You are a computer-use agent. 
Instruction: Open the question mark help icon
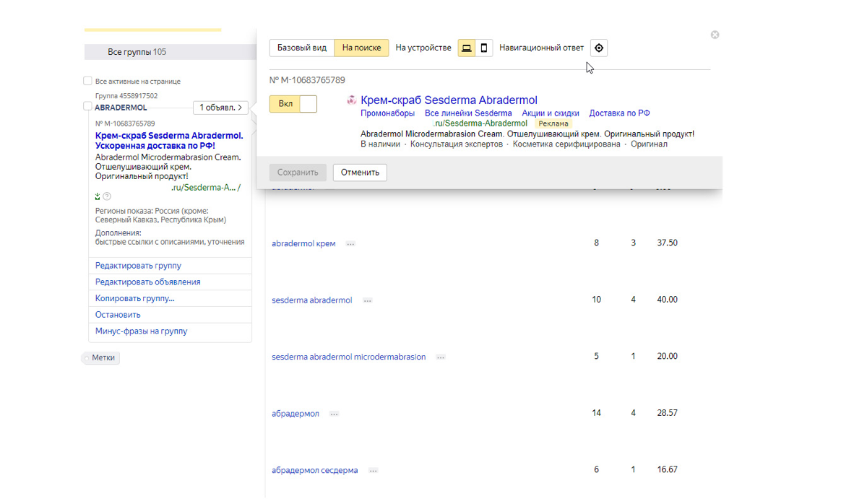pos(107,196)
